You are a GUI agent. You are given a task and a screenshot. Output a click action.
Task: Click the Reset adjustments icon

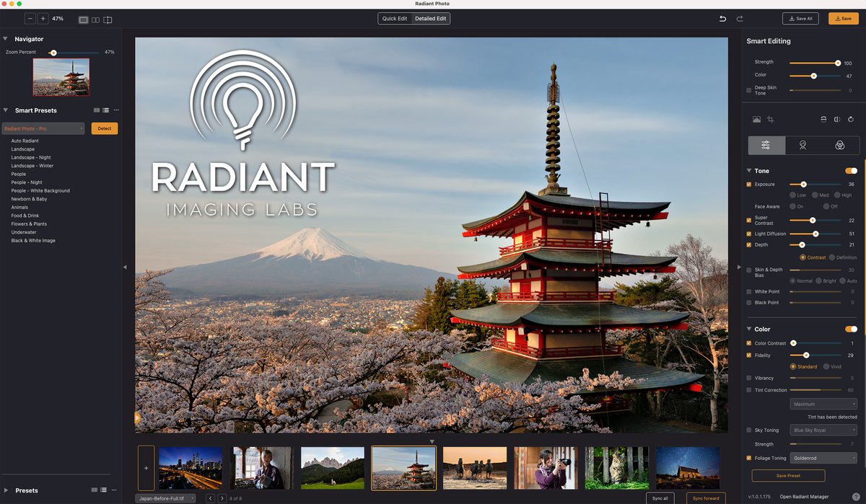click(x=852, y=120)
